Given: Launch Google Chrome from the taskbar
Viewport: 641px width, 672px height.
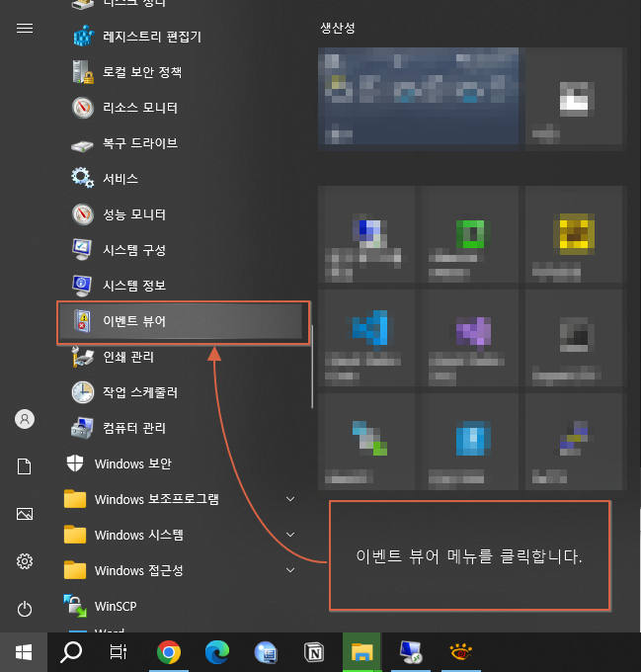Looking at the screenshot, I should point(169,652).
